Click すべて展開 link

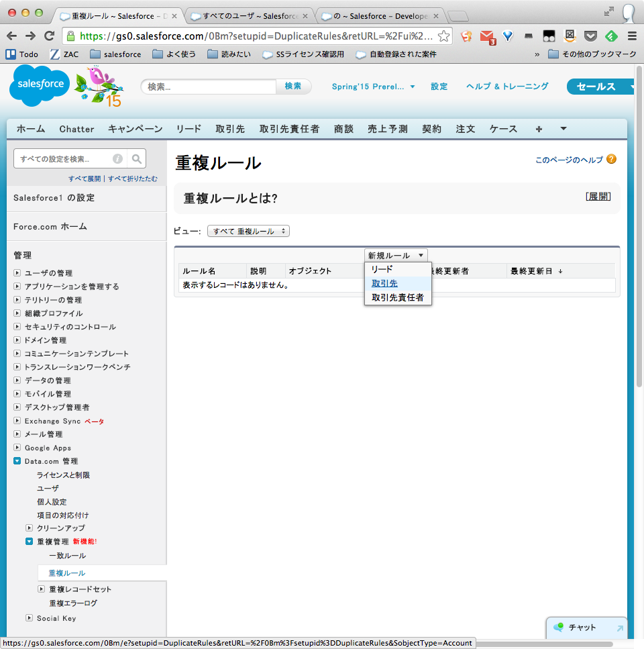(85, 179)
